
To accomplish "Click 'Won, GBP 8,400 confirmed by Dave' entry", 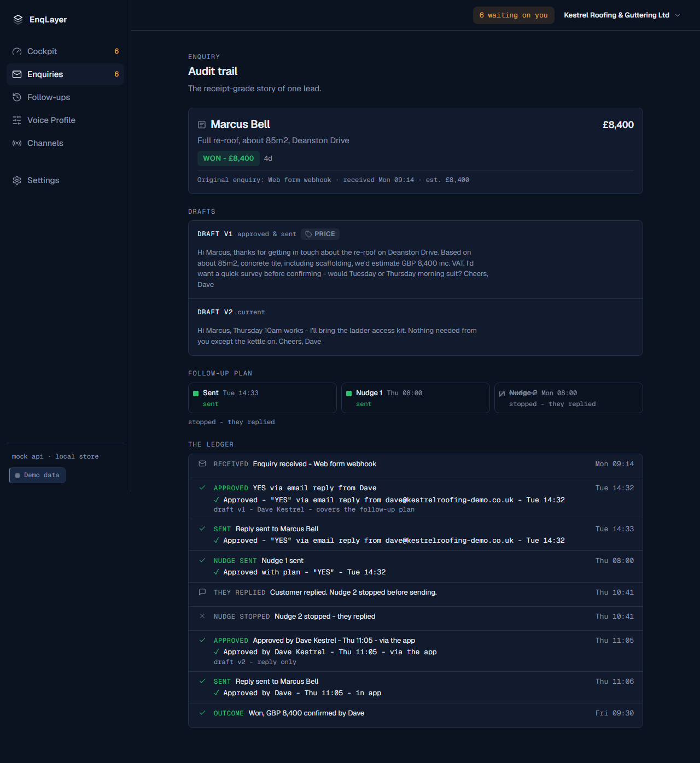I will point(306,713).
